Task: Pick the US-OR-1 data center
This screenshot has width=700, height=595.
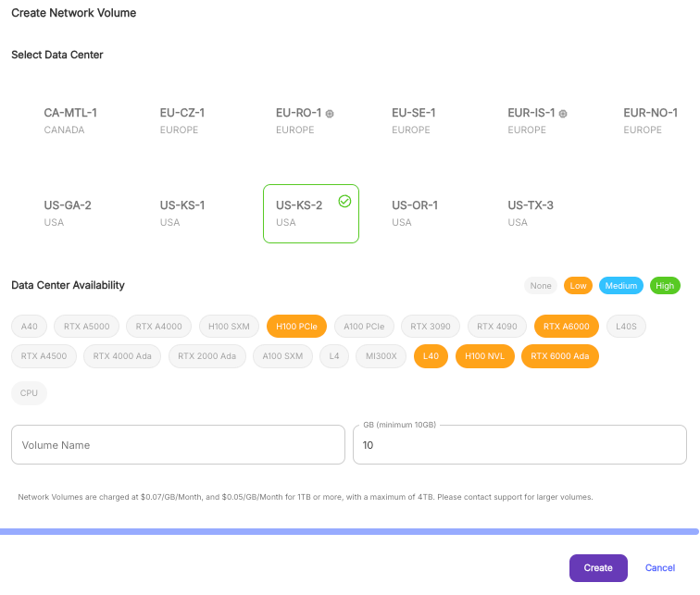Action: [x=415, y=213]
